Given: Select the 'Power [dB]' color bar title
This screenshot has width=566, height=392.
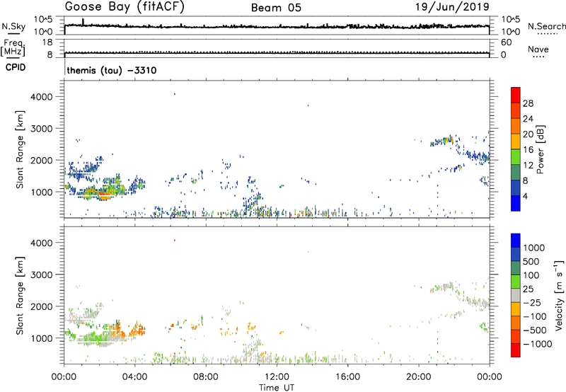Looking at the screenshot, I should pos(541,149).
